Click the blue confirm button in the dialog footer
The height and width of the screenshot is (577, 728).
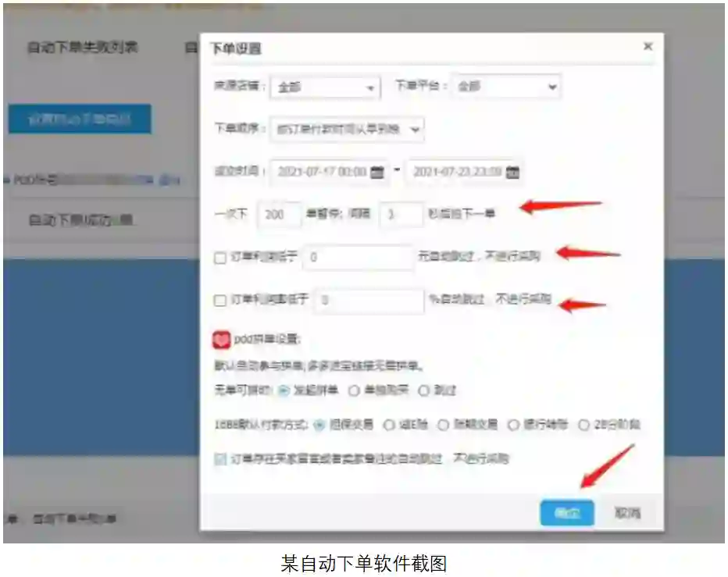tap(567, 513)
